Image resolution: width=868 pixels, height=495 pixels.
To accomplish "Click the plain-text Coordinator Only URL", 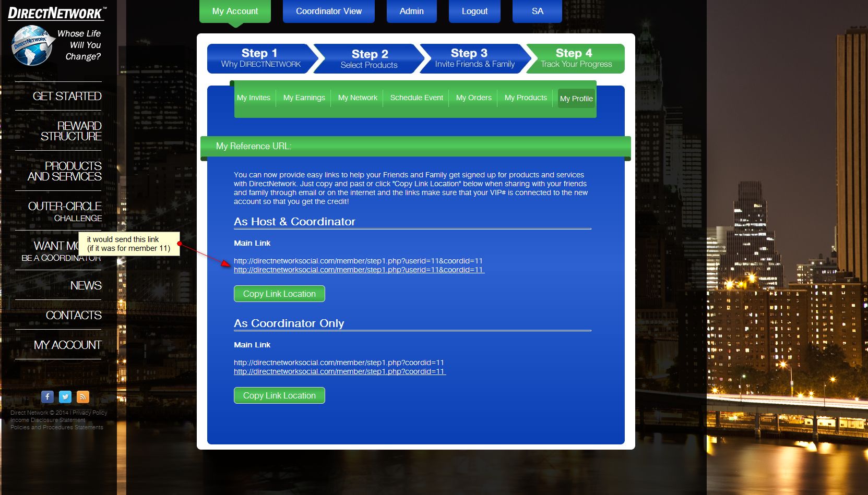I will click(x=339, y=363).
